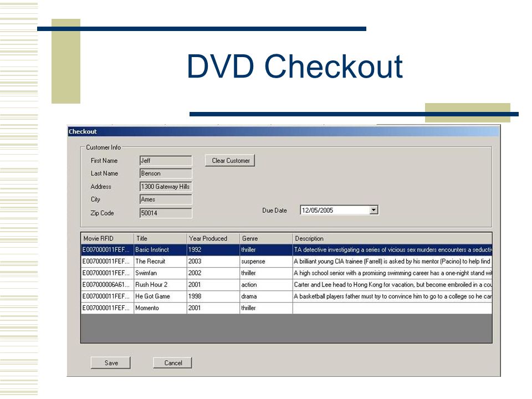
Task: Select the Rush Hour 2 title cell
Action: point(161,285)
